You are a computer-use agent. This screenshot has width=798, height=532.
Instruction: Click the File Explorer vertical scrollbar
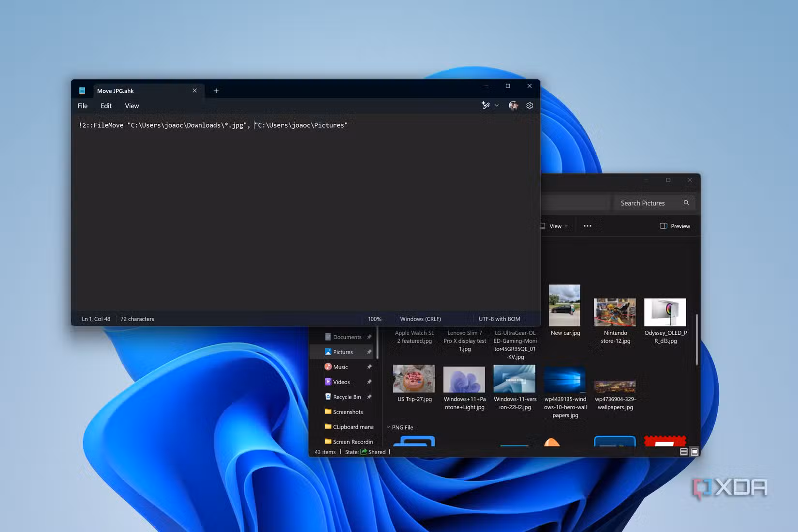click(696, 340)
